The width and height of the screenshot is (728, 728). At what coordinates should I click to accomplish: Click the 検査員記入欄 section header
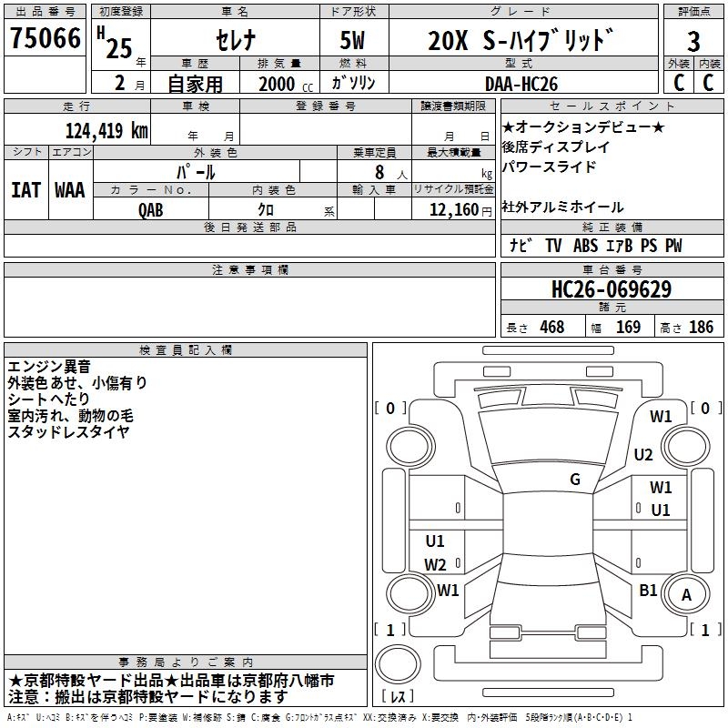pyautogui.click(x=186, y=350)
